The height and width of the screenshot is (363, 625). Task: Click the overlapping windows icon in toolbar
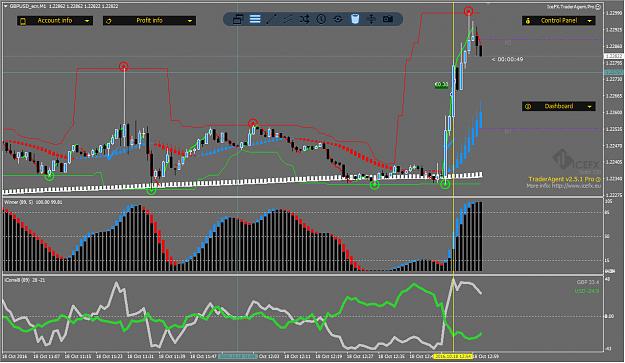point(238,19)
